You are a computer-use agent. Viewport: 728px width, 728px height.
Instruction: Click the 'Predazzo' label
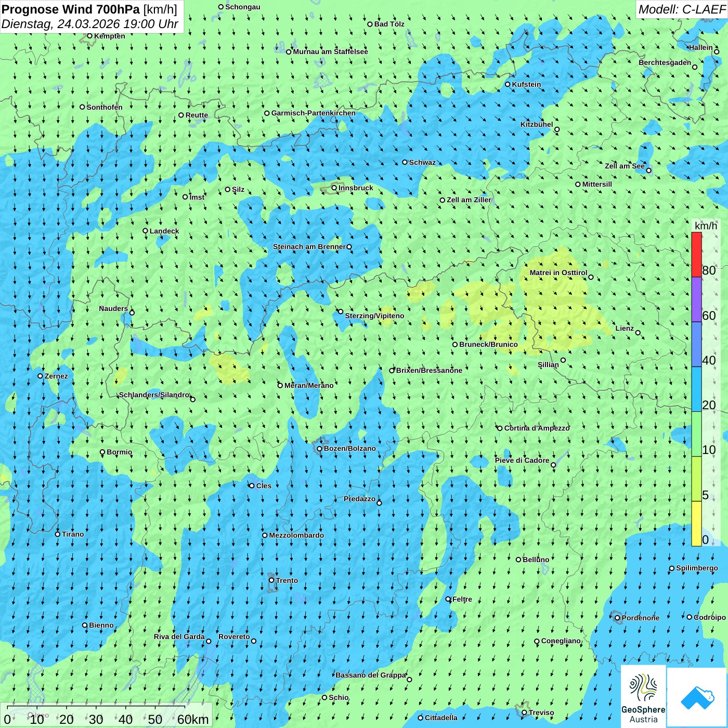pyautogui.click(x=359, y=499)
